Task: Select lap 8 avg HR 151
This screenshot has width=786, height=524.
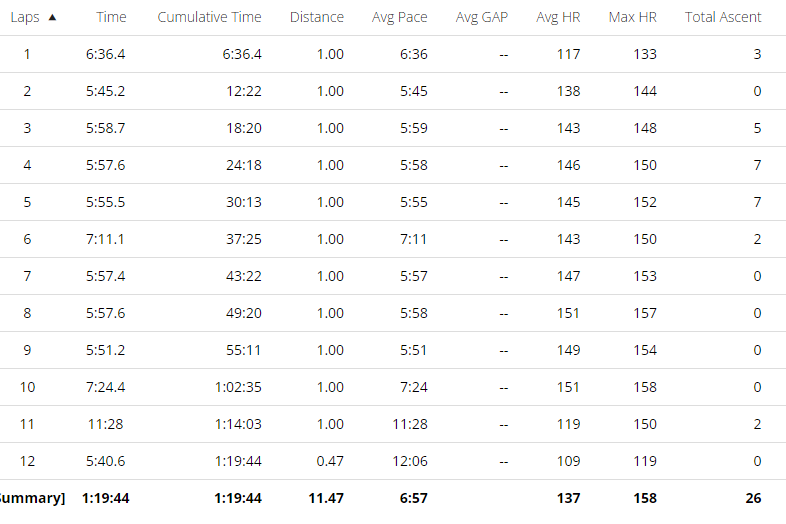Action: [x=568, y=313]
